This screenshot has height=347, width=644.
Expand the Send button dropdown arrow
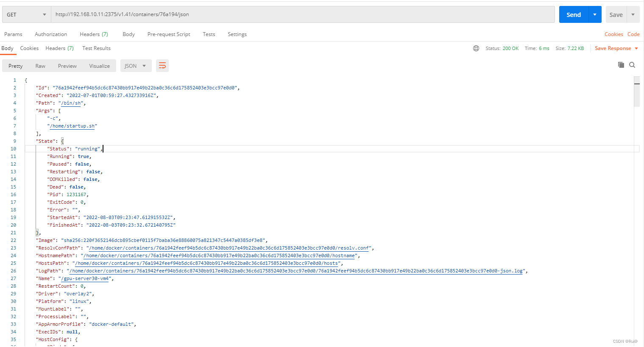pos(595,14)
